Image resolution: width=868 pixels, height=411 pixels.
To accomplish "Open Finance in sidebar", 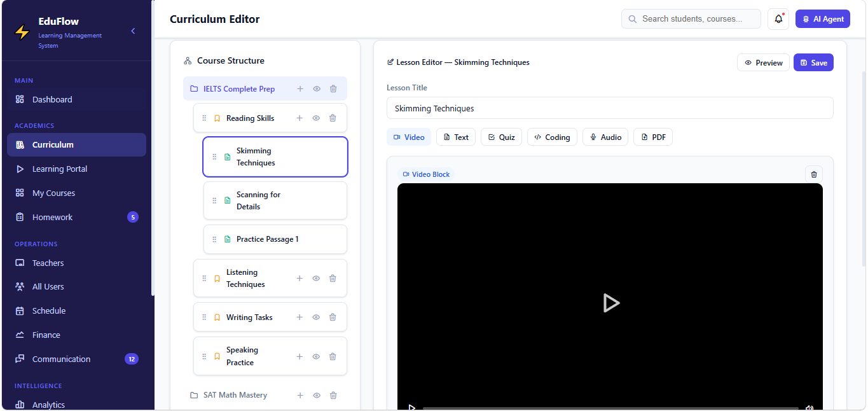I will pyautogui.click(x=76, y=335).
